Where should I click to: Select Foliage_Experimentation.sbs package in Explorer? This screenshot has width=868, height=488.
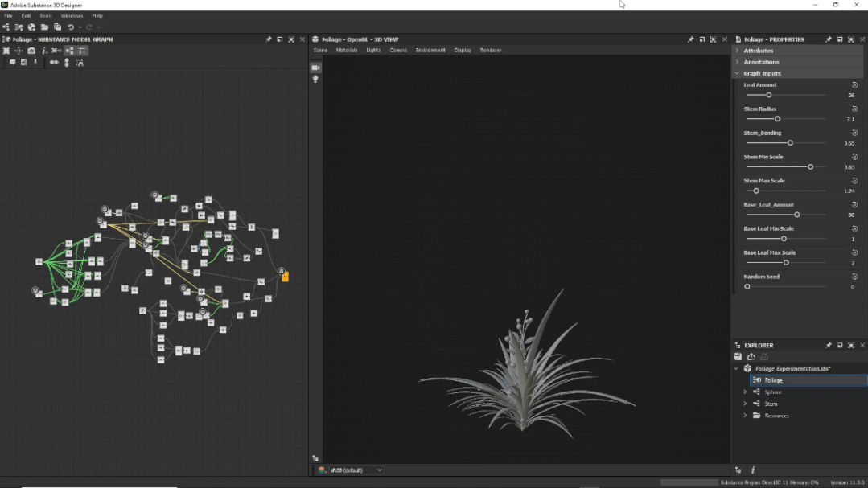pos(792,368)
